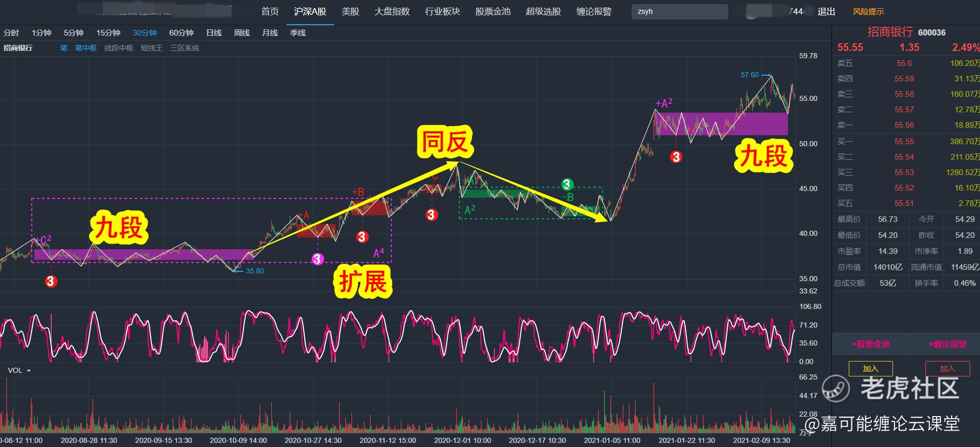Toggle the 笔中枢 overlay
The width and height of the screenshot is (980, 447).
[86, 48]
